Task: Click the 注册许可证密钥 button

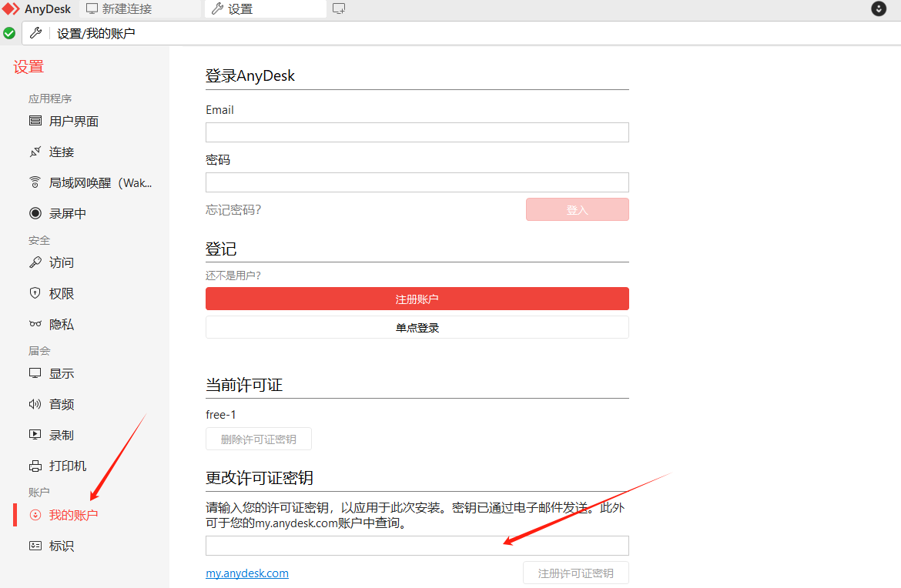Action: [x=576, y=573]
